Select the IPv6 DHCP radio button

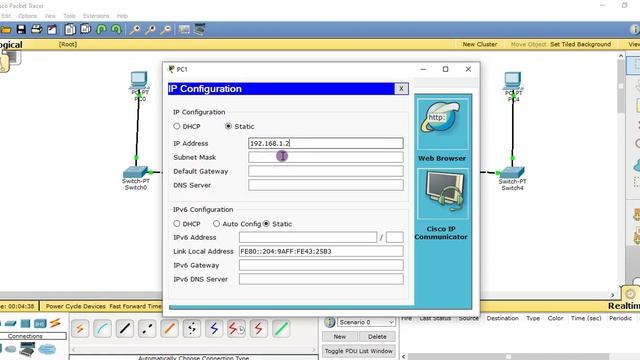point(177,224)
